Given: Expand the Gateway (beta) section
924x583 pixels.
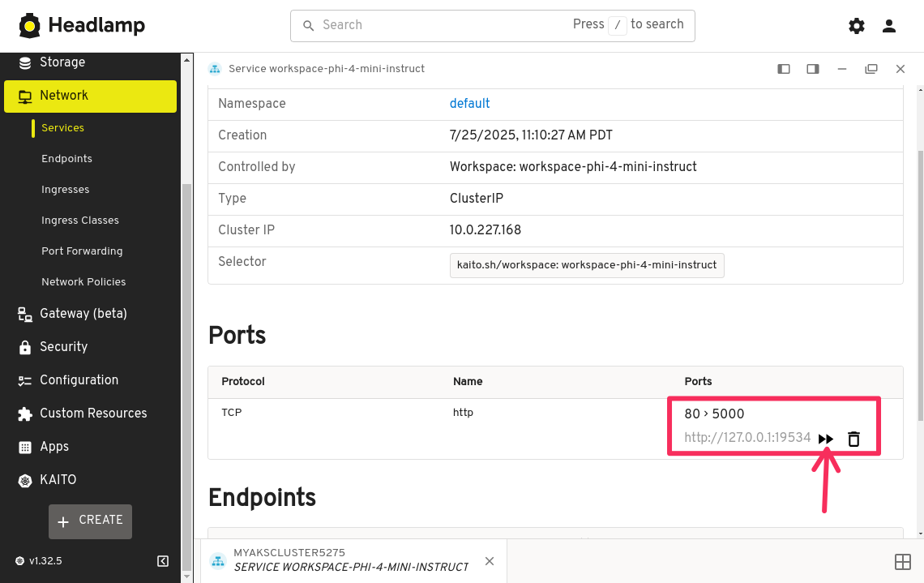Looking at the screenshot, I should 83,314.
